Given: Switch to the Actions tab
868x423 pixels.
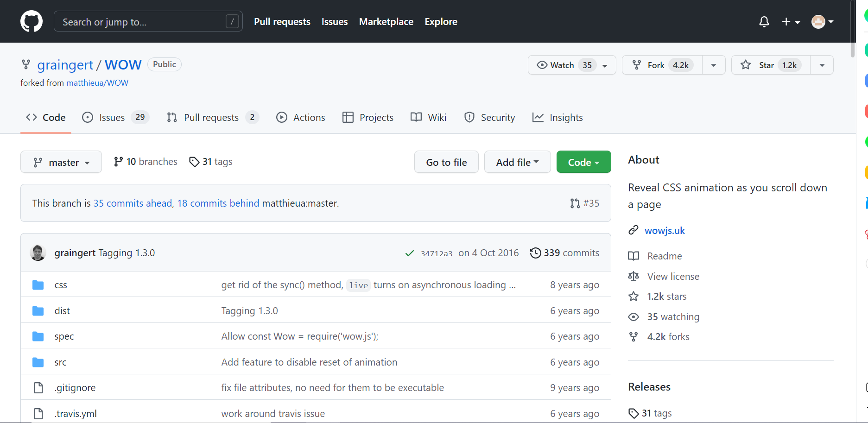Looking at the screenshot, I should (301, 118).
